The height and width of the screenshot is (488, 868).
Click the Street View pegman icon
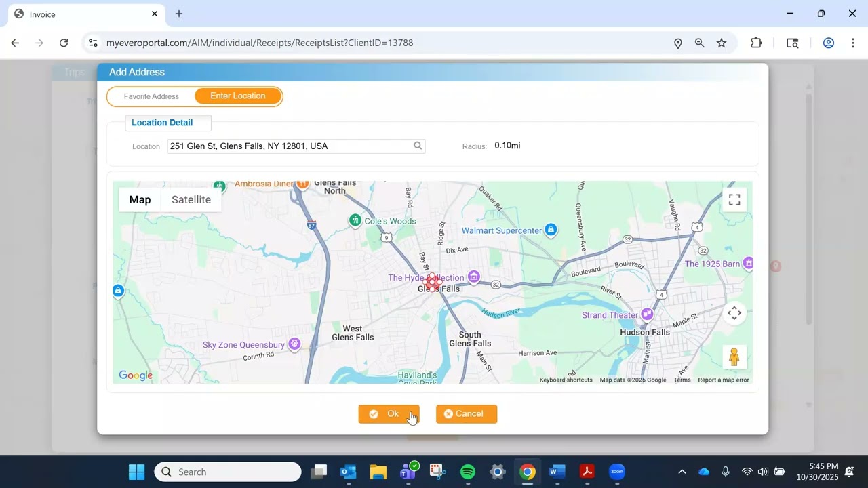734,357
